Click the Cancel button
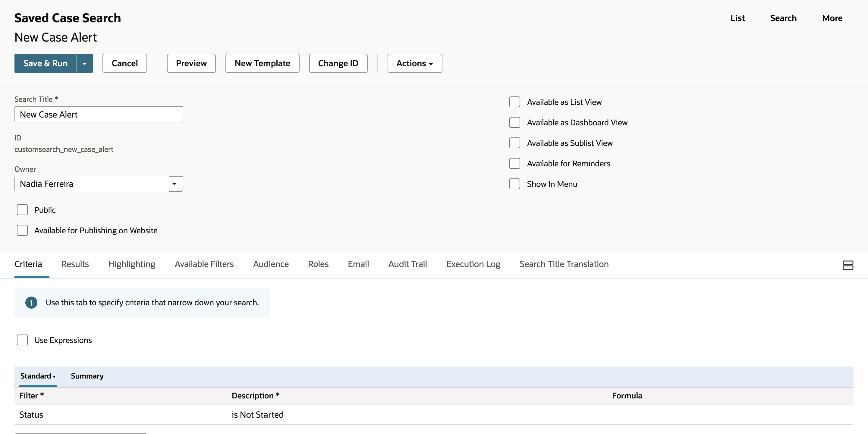 tap(125, 63)
